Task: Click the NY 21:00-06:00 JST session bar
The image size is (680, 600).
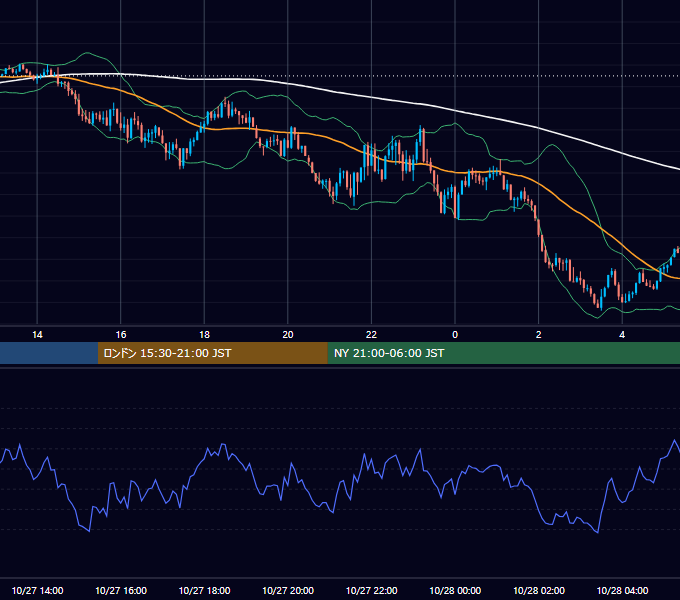Action: click(503, 353)
